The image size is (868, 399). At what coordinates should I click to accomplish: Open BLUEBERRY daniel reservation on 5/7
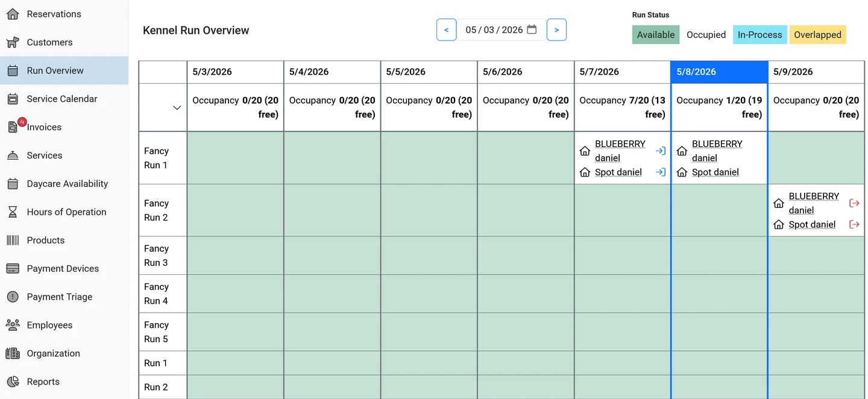[620, 151]
